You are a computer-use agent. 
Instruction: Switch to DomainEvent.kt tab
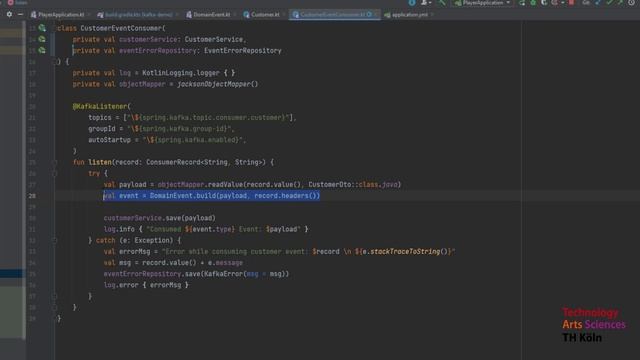pos(209,15)
